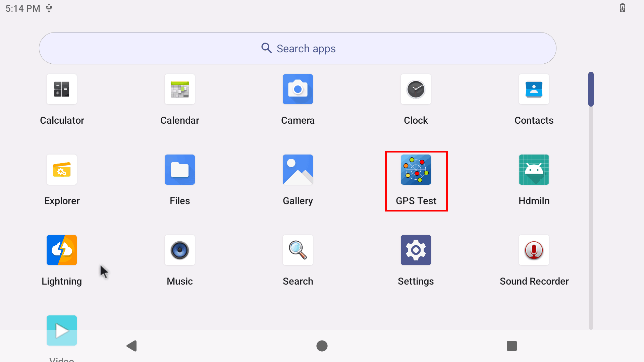Tap the Home navigation button
Screen dimensions: 644x362
(322, 346)
